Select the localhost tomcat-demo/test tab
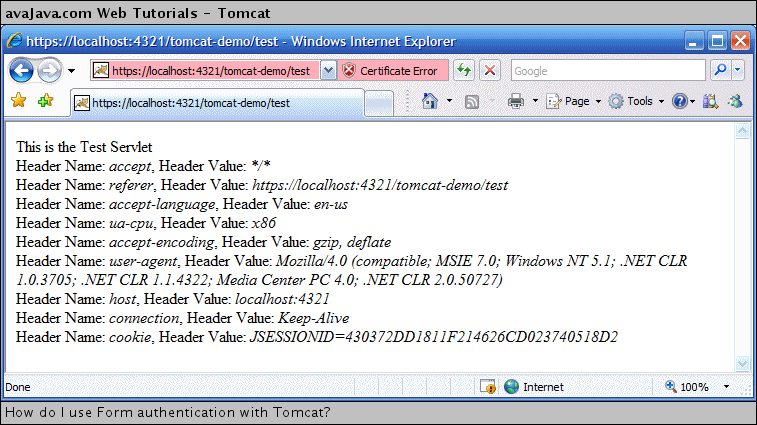The height and width of the screenshot is (425, 757). tap(217, 103)
